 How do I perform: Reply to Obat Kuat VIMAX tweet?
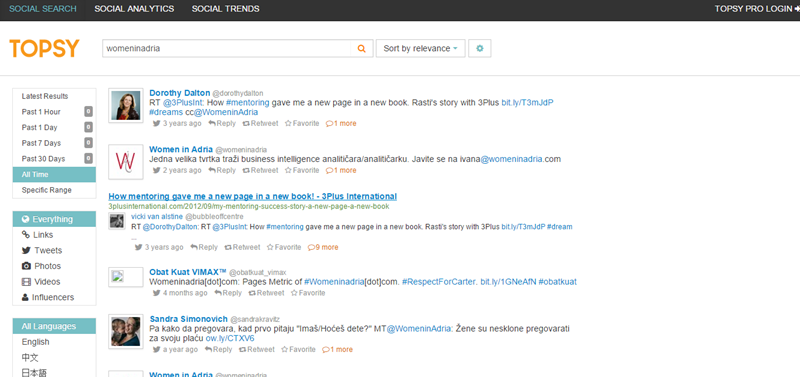pyautogui.click(x=228, y=293)
